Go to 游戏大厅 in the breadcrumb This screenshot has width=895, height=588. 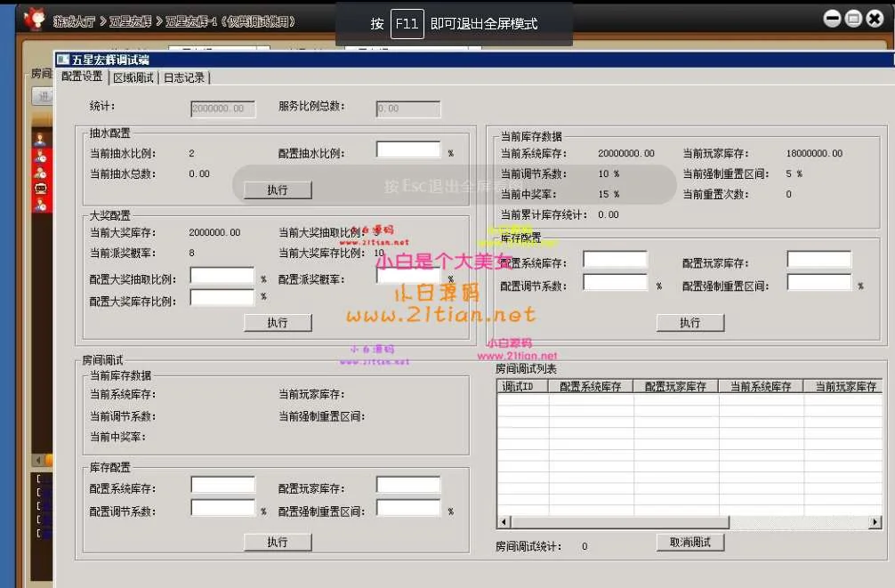pos(74,20)
